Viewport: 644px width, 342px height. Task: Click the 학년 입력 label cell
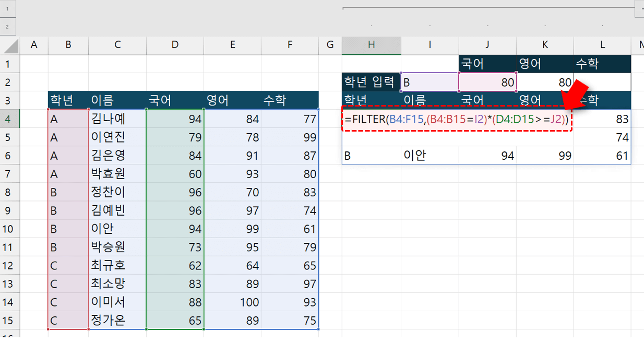click(371, 82)
